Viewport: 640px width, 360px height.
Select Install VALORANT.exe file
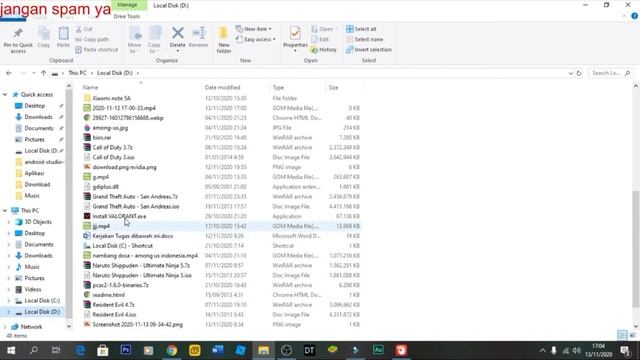pyautogui.click(x=119, y=216)
